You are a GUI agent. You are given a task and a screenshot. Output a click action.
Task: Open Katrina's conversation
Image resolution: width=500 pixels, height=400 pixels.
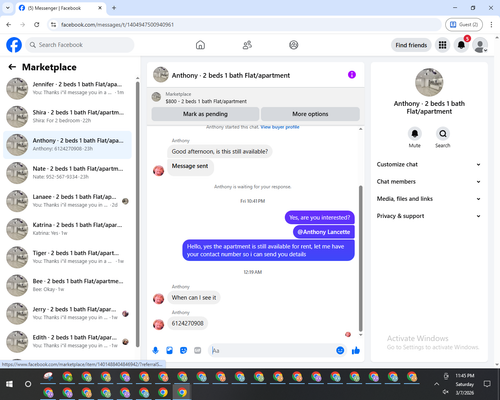[67, 229]
